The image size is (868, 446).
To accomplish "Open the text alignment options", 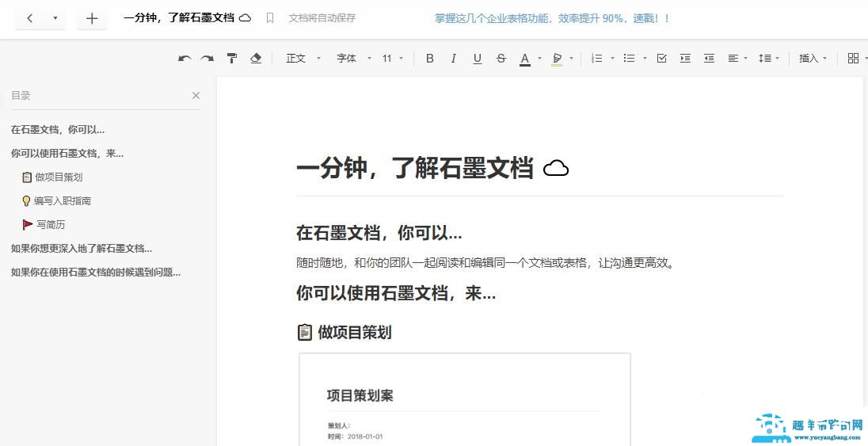I will tap(737, 58).
